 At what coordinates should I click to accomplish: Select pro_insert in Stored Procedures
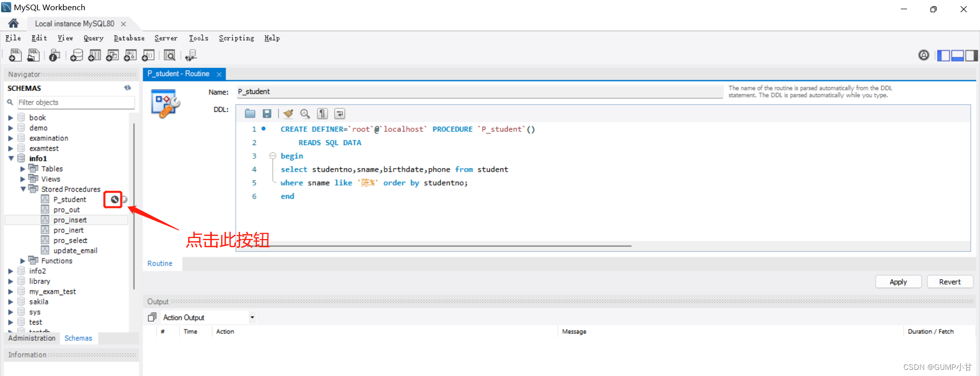point(70,220)
